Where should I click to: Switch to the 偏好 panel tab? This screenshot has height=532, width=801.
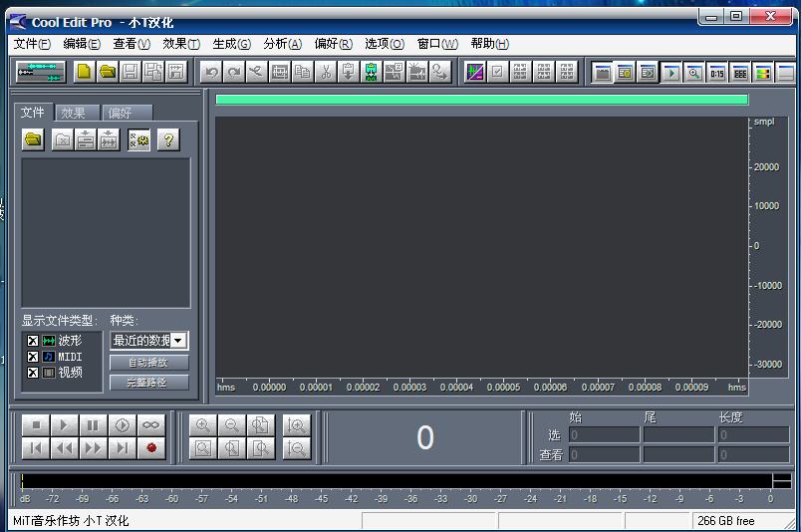click(127, 113)
